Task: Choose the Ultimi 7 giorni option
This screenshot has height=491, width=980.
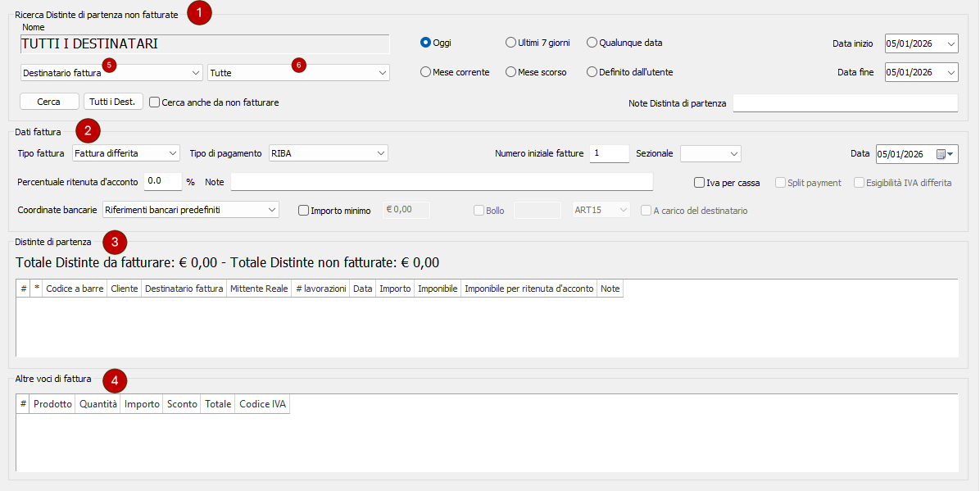Action: pos(511,43)
